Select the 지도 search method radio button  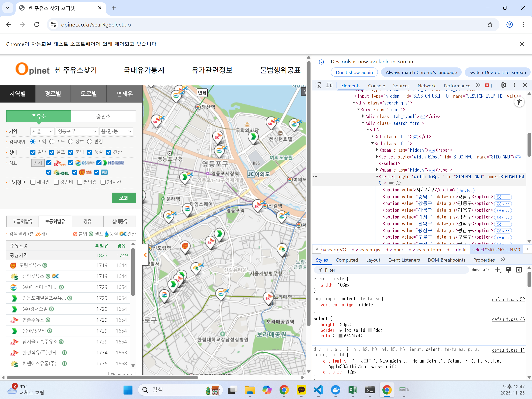pyautogui.click(x=52, y=142)
